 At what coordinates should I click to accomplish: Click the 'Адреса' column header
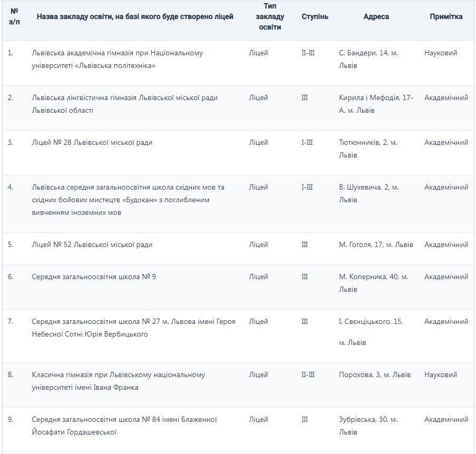376,16
